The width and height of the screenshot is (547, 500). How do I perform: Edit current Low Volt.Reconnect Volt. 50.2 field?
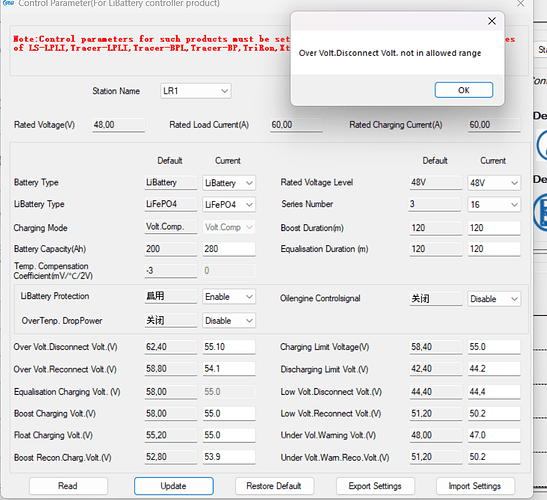pos(494,414)
